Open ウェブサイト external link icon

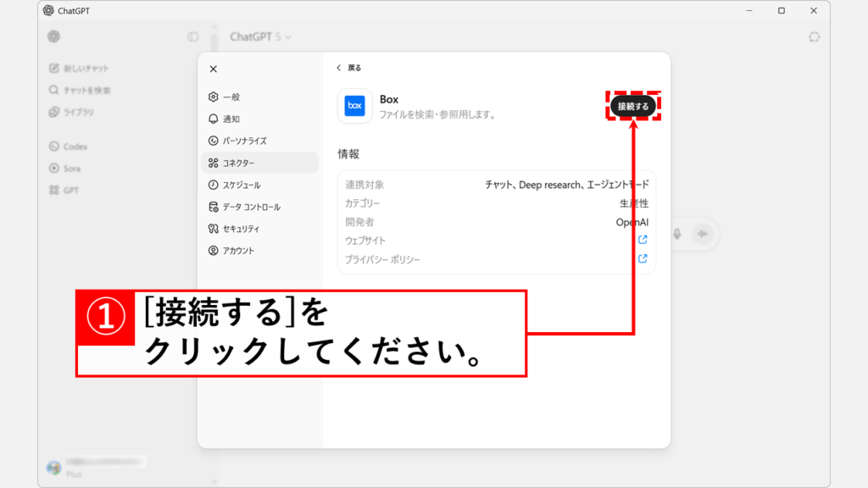tap(643, 240)
